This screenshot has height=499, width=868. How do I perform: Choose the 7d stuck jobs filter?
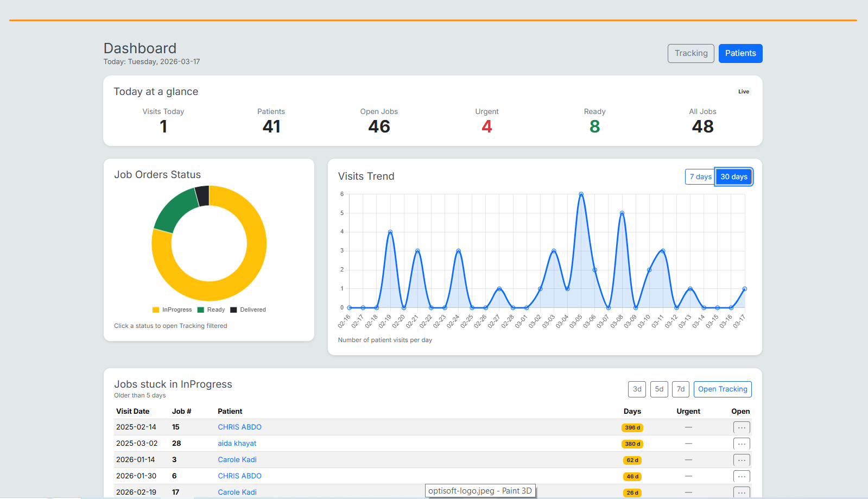pyautogui.click(x=680, y=389)
